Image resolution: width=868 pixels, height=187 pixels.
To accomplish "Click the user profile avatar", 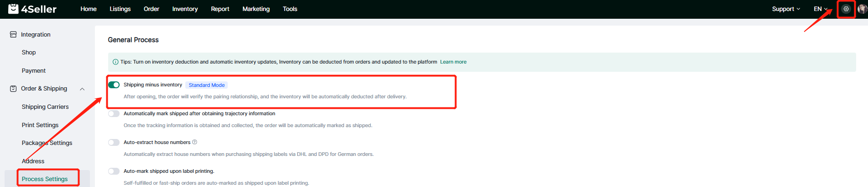I will pyautogui.click(x=862, y=9).
